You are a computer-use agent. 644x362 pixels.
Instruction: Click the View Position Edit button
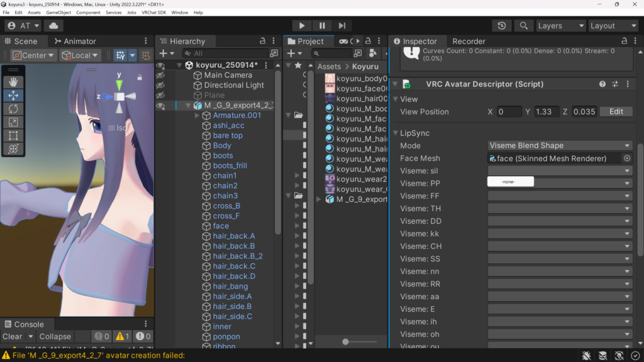pos(616,112)
